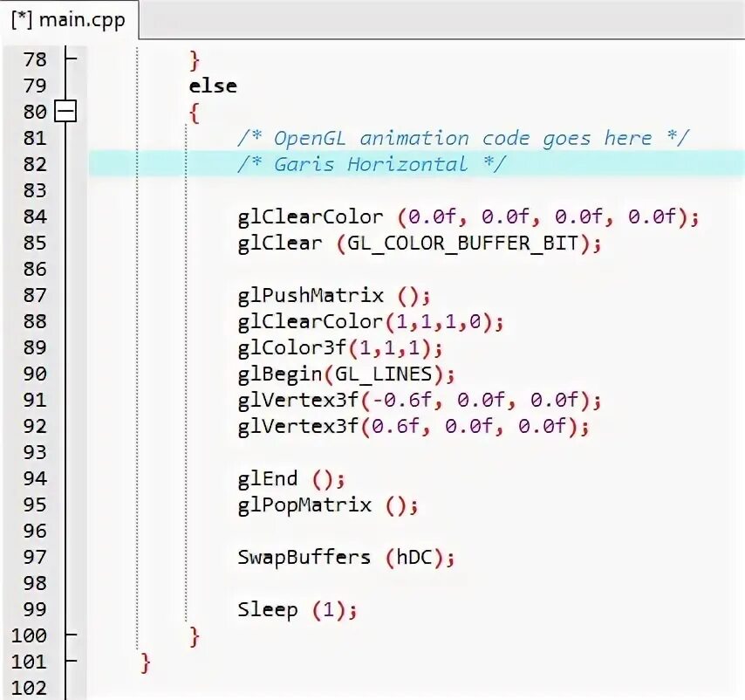Click the opening brace on line 80
This screenshot has height=700, width=745.
pos(195,113)
